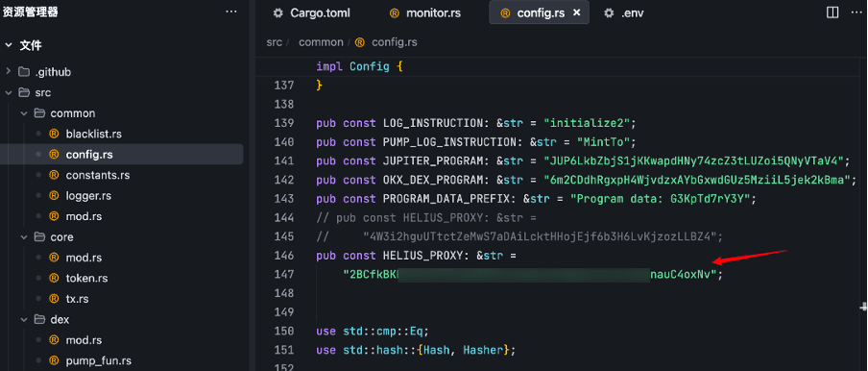Click the Cargo.toml gear icon
The width and height of the screenshot is (868, 371).
pyautogui.click(x=277, y=12)
